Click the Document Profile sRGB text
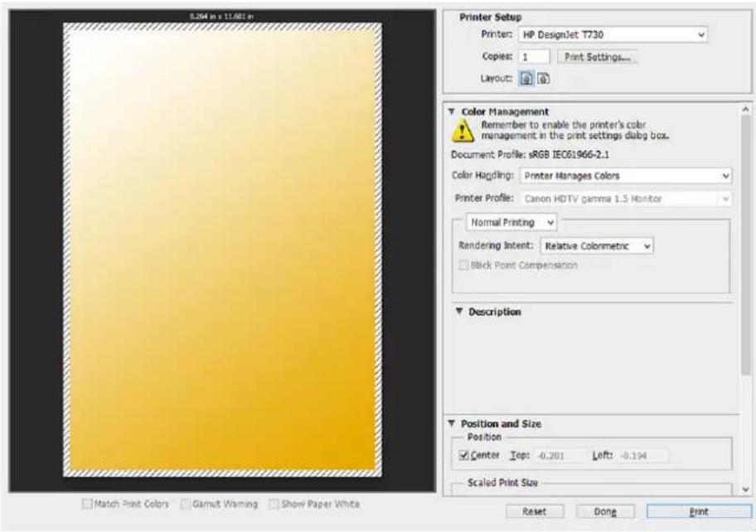Viewport: 756px width, 532px height. [x=530, y=155]
